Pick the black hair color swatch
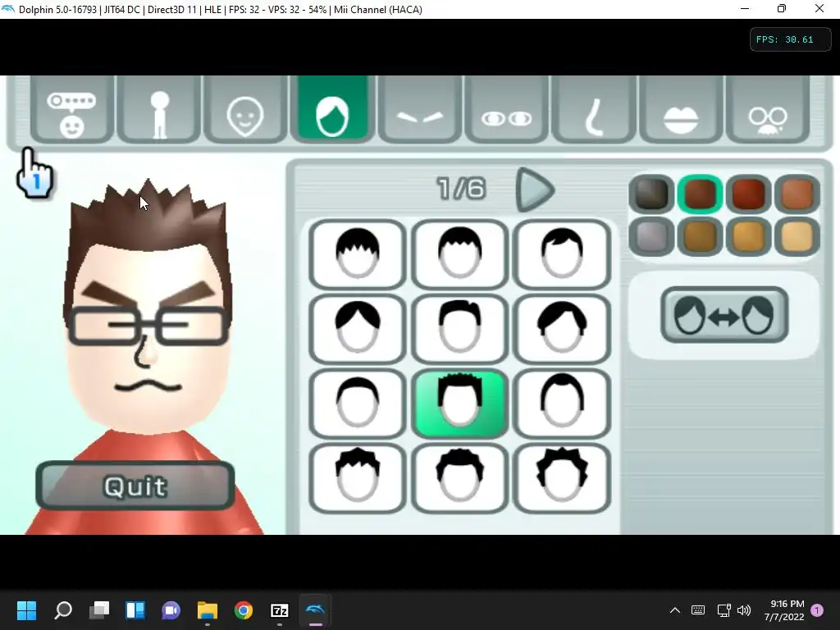Screen dimensions: 840x630 [651, 194]
